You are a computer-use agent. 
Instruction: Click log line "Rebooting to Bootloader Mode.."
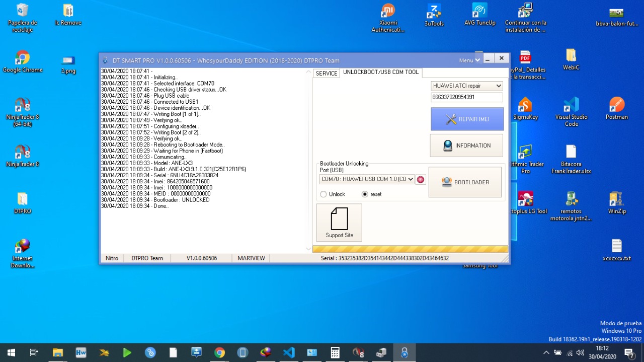pyautogui.click(x=163, y=145)
